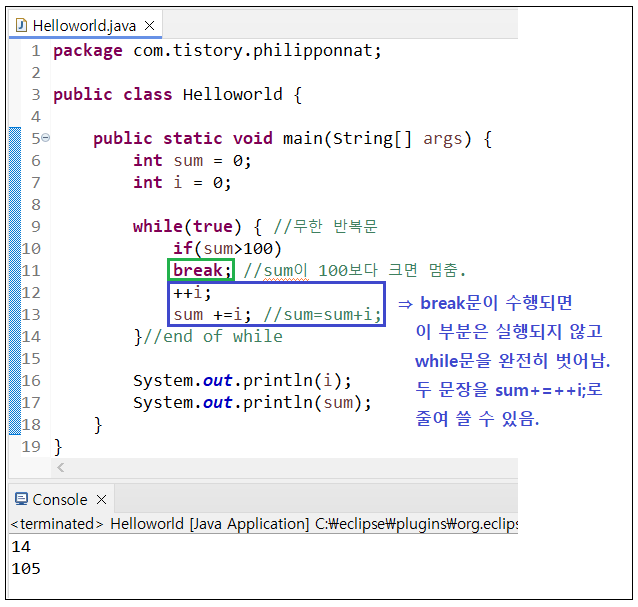Screen dimensions: 638x607
Task: Click 'int i = 0;' declaration
Action: (x=182, y=183)
